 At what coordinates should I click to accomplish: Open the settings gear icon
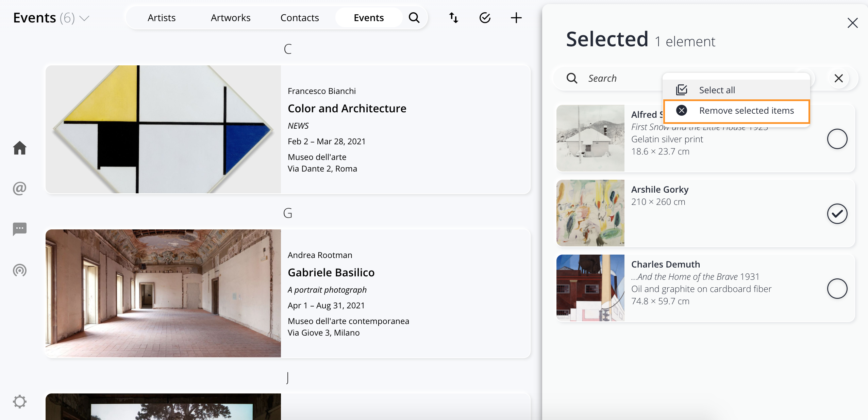(x=20, y=402)
